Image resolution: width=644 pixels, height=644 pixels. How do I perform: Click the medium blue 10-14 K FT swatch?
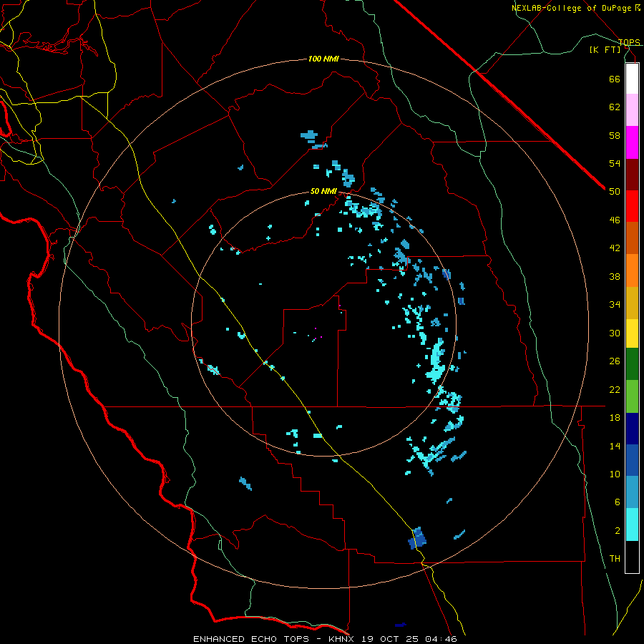632,460
